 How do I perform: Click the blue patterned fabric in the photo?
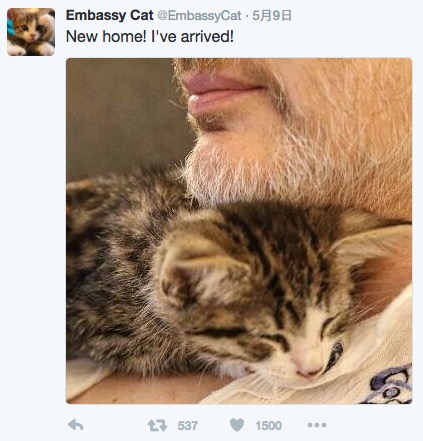[390, 385]
